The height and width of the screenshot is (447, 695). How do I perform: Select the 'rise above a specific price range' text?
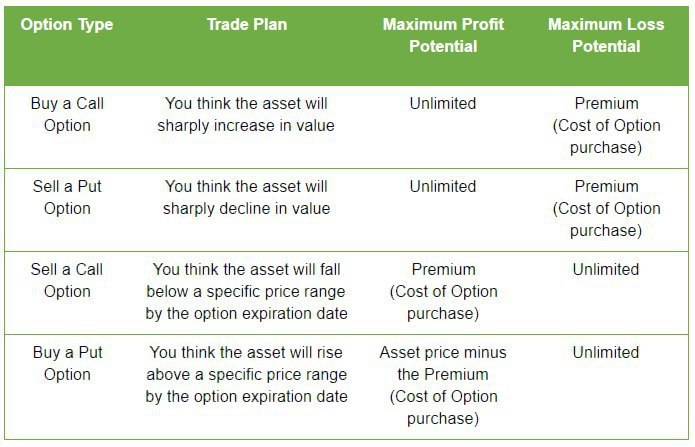tap(246, 374)
